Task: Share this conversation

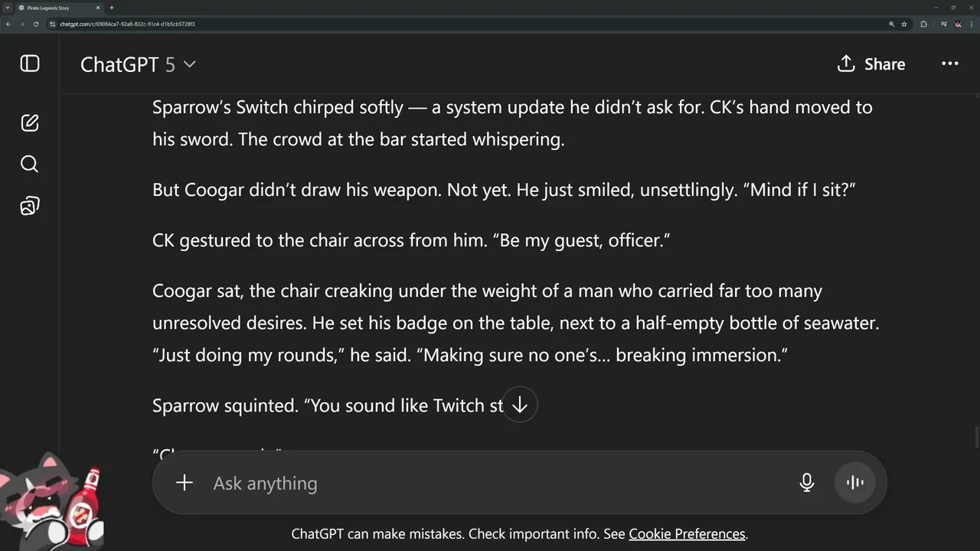Action: pyautogui.click(x=871, y=64)
